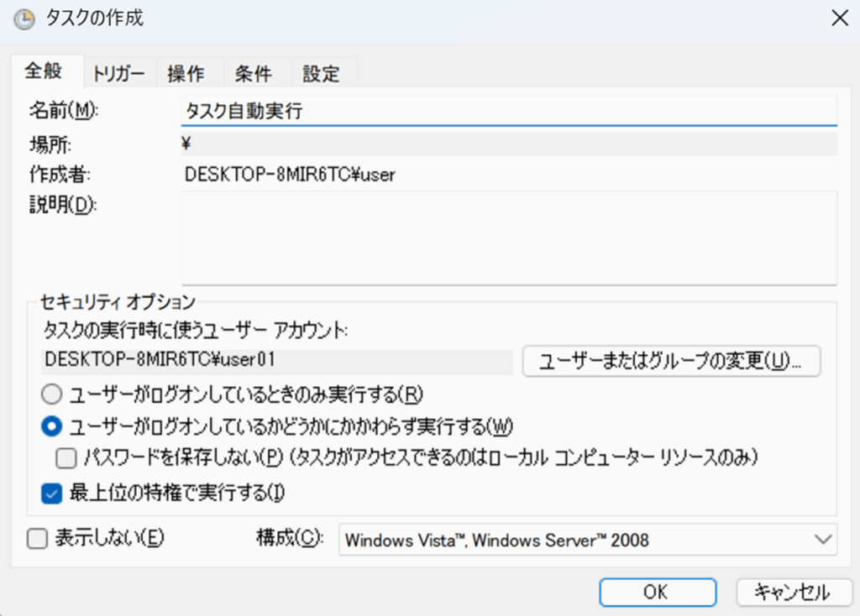Uncheck 最上位の特権で実行する checkbox
Image resolution: width=860 pixels, height=616 pixels.
pos(52,492)
